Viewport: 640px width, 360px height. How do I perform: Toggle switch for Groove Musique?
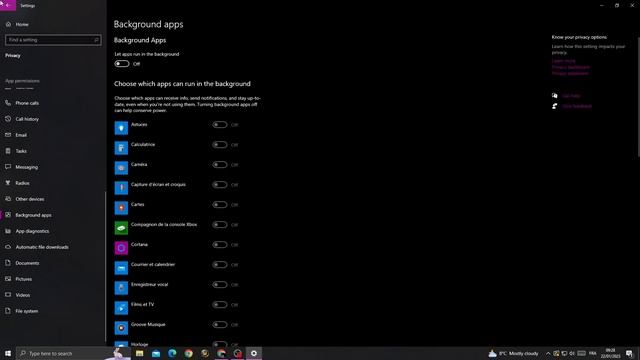pyautogui.click(x=220, y=324)
